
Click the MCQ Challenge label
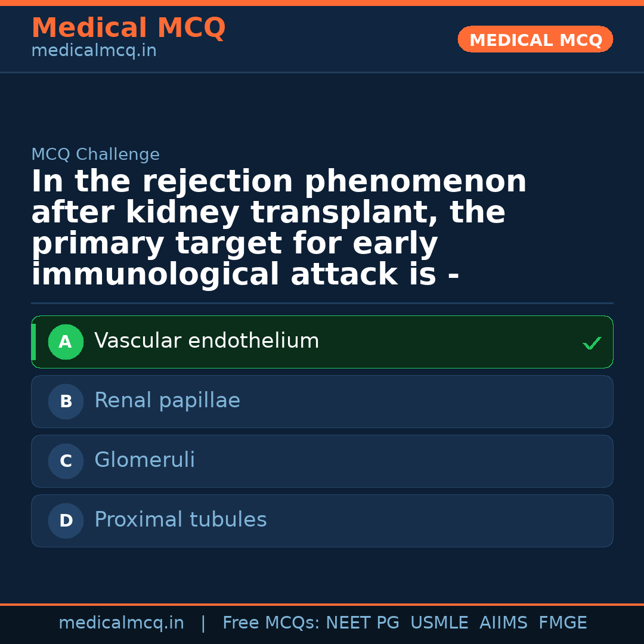click(95, 155)
